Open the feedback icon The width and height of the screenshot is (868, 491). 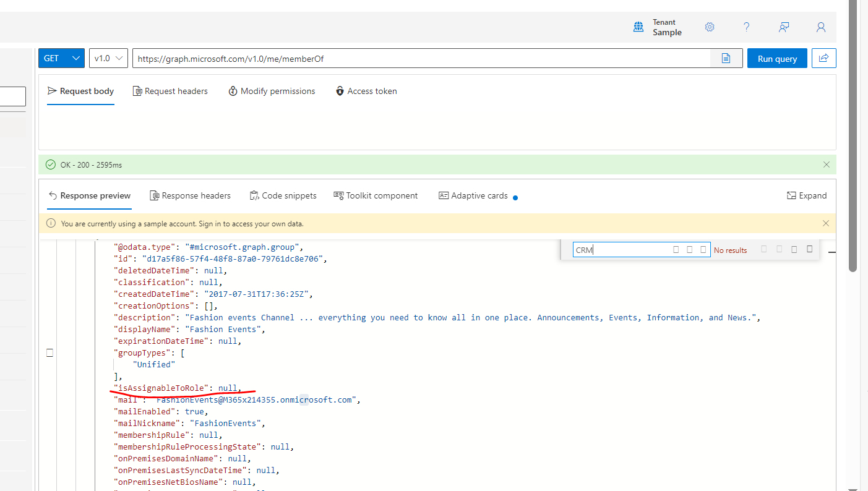coord(784,27)
